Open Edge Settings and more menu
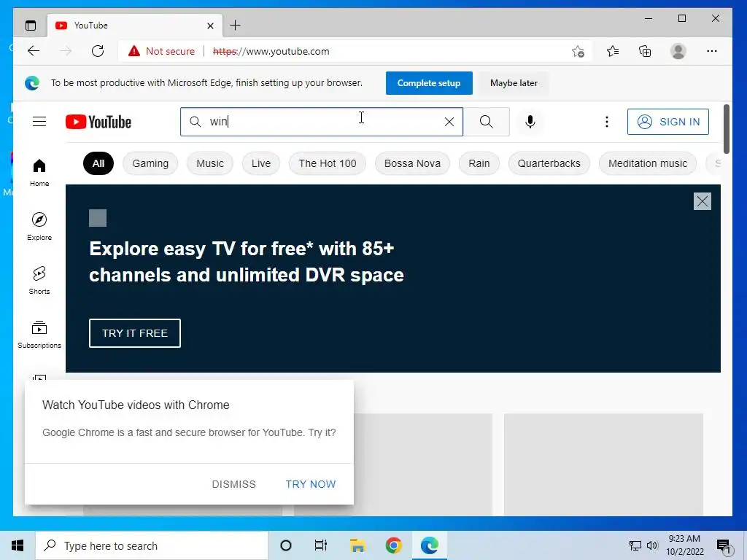This screenshot has height=560, width=747. [x=712, y=51]
